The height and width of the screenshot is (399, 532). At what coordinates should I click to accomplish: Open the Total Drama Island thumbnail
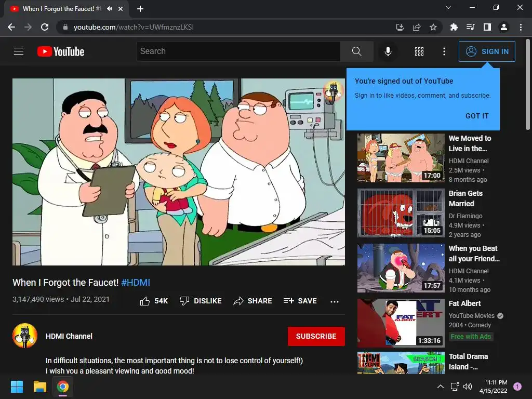tap(401, 363)
